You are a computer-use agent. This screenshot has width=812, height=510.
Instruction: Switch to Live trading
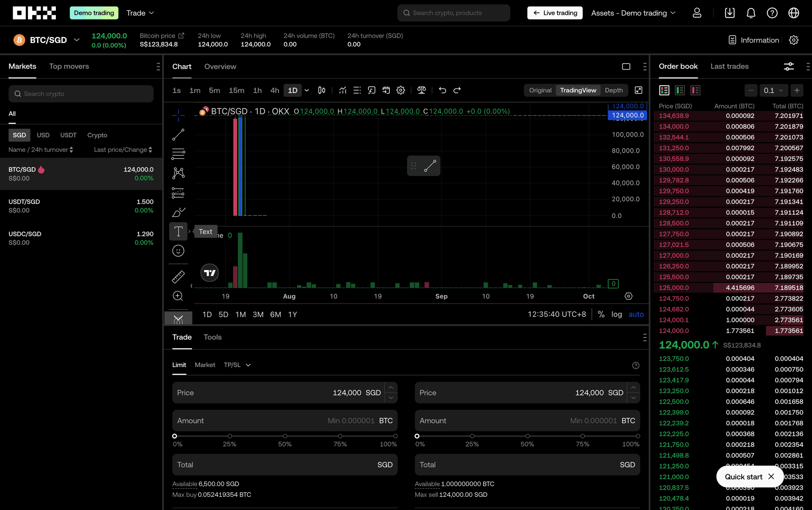[x=555, y=13]
